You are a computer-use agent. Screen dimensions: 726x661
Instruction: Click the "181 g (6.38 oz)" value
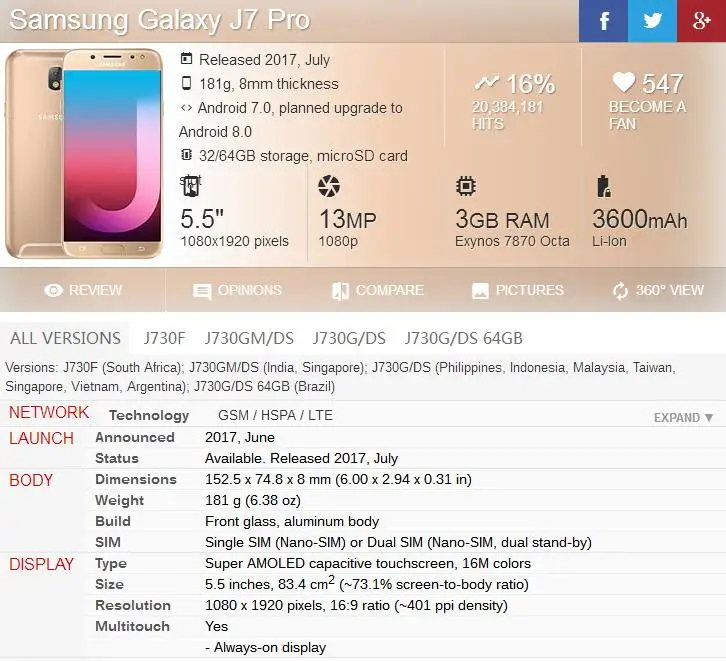[x=253, y=500]
